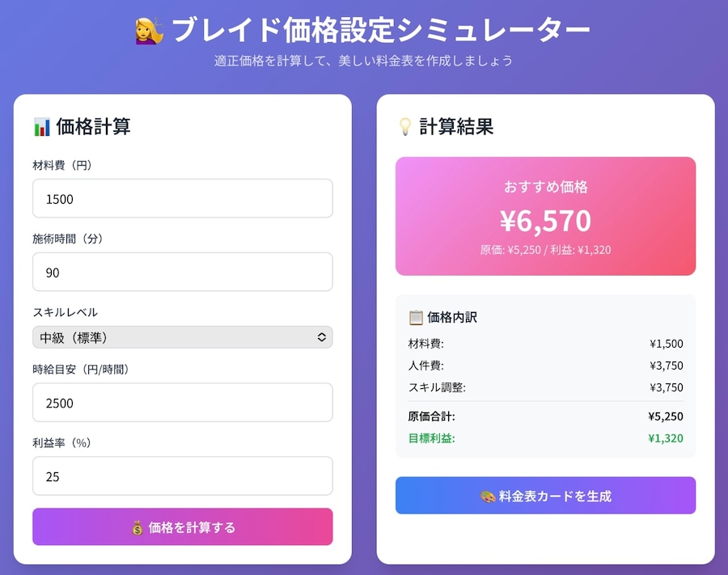Viewport: 728px width, 575px height.
Task: Click the 利益率 percent input field
Action: pos(183,476)
